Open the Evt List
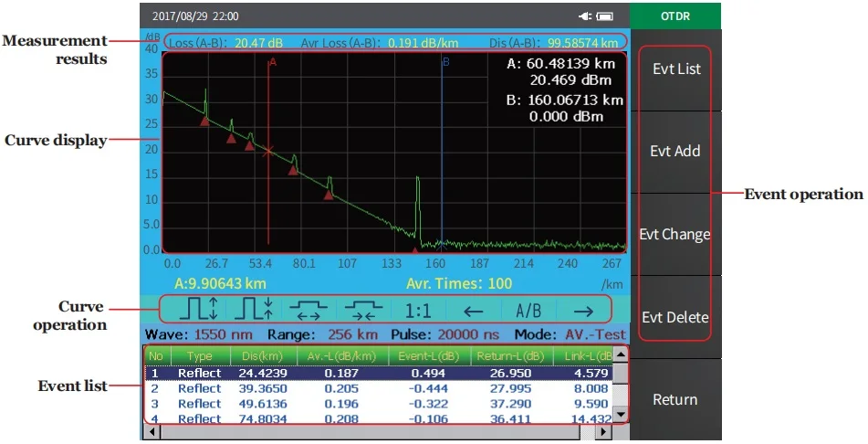 point(676,69)
